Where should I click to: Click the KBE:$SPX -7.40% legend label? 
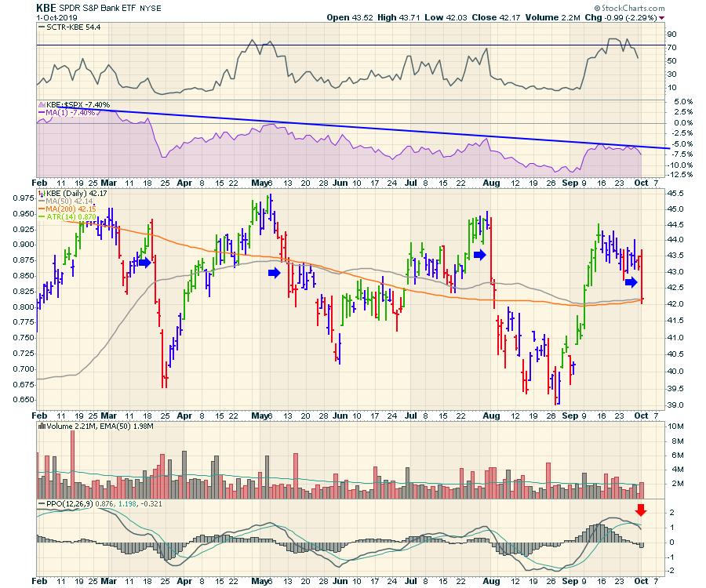coord(78,105)
